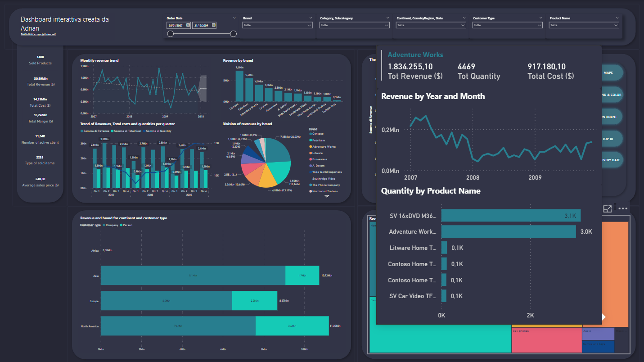Collapse the Customer Type slicer header chevron
This screenshot has height=362, width=644.
point(540,18)
